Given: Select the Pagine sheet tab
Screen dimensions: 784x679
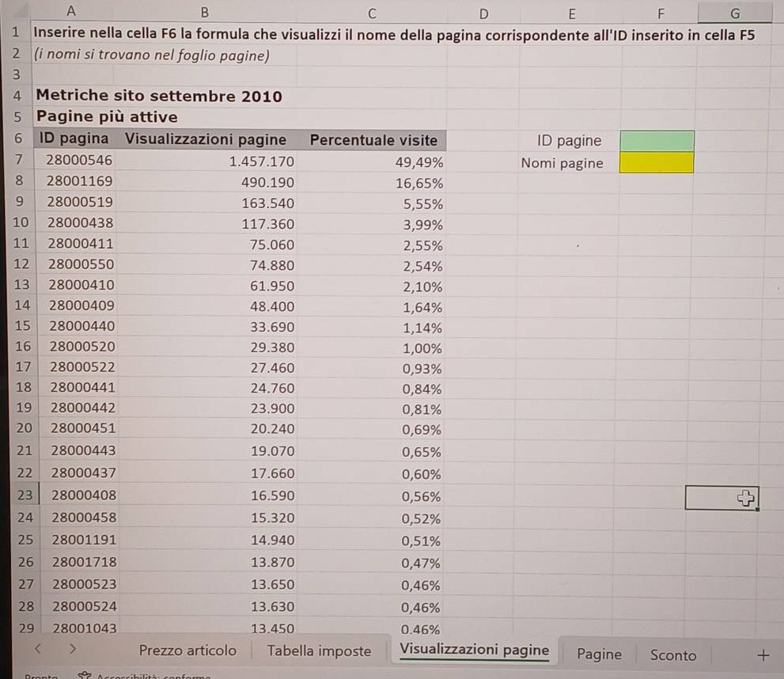Looking at the screenshot, I should (x=599, y=654).
